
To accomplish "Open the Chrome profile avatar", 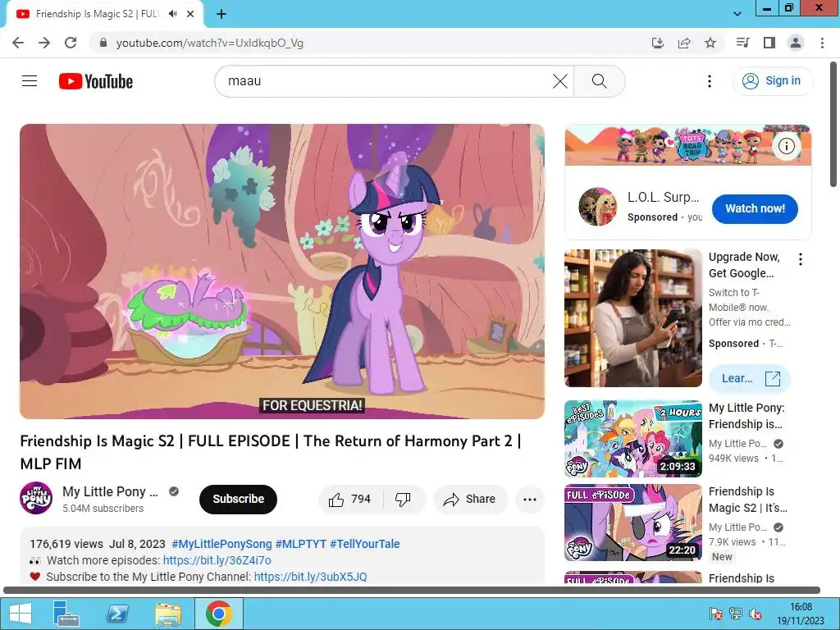I will pyautogui.click(x=796, y=43).
